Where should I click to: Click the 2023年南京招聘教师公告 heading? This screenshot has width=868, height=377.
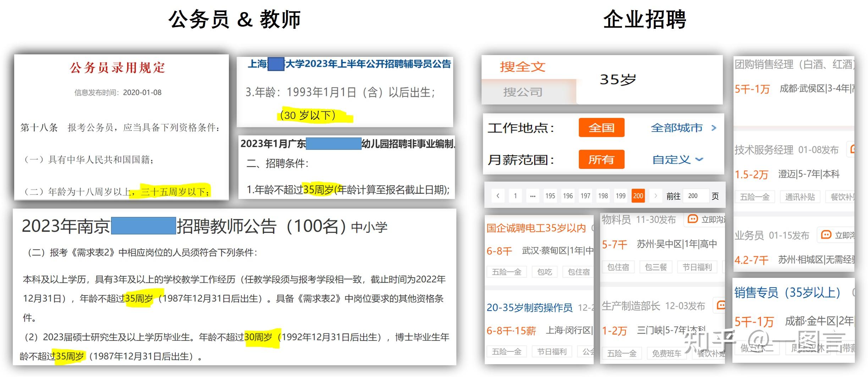click(x=204, y=226)
